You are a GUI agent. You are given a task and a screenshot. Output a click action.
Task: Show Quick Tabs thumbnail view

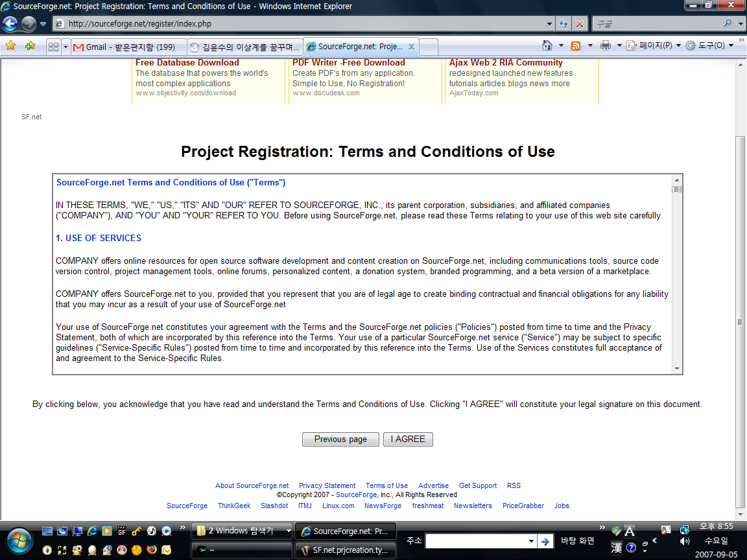click(x=53, y=47)
